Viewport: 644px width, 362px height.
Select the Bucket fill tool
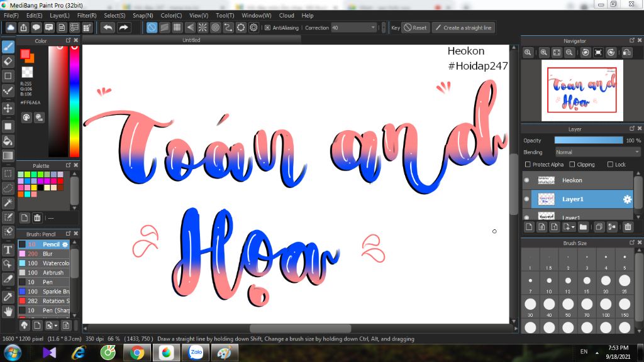pos(8,141)
